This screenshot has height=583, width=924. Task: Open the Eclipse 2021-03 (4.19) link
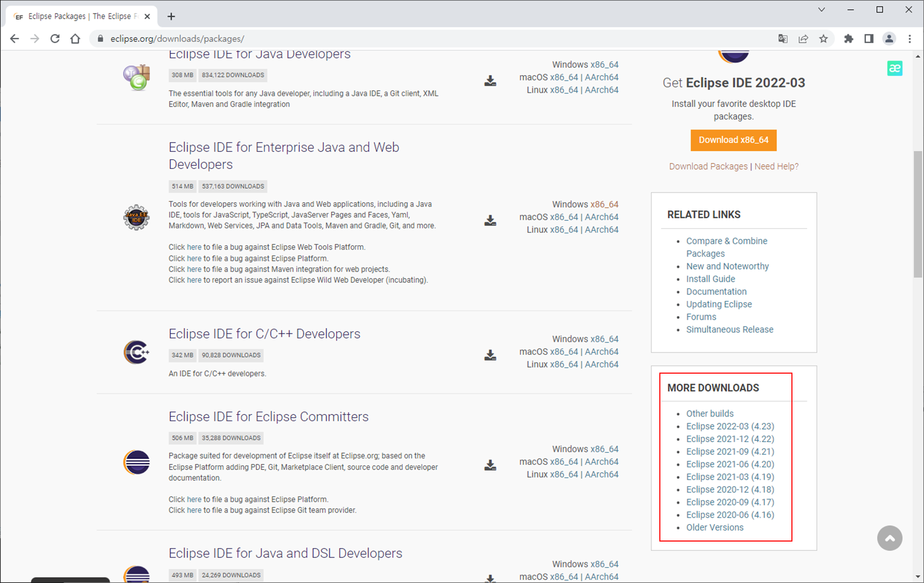[x=730, y=477]
